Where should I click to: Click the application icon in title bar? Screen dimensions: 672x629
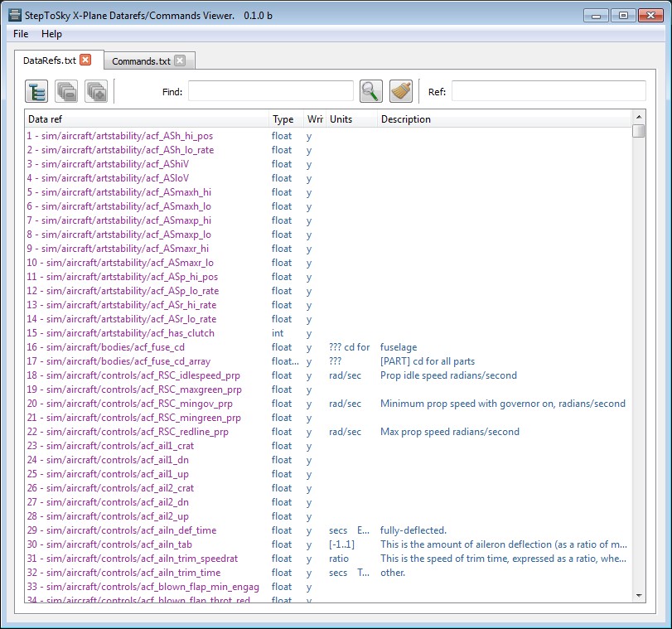pyautogui.click(x=15, y=15)
